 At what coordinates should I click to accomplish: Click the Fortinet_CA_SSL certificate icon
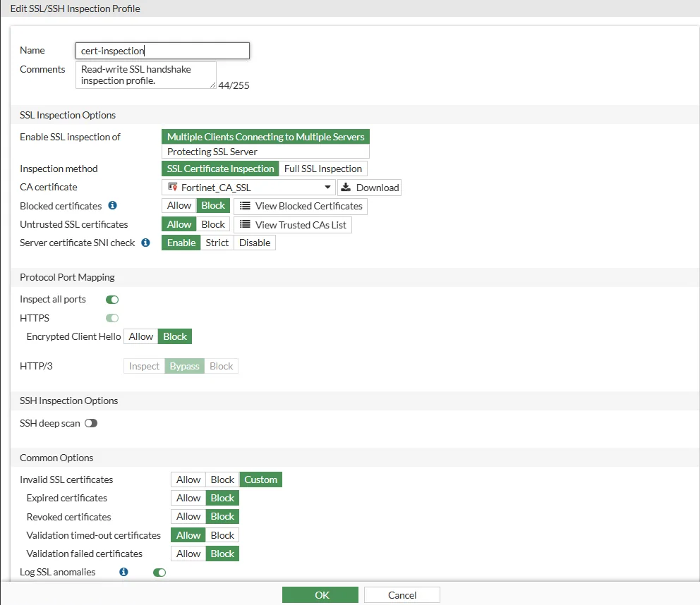[x=172, y=187]
